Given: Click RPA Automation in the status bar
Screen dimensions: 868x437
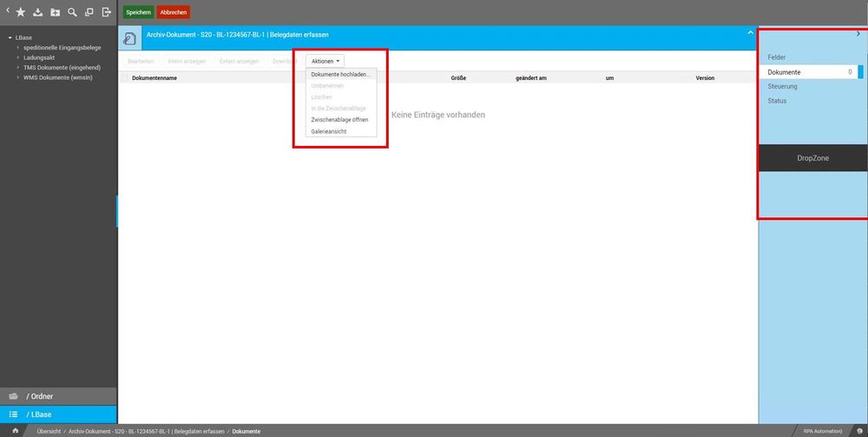Looking at the screenshot, I should (823, 432).
